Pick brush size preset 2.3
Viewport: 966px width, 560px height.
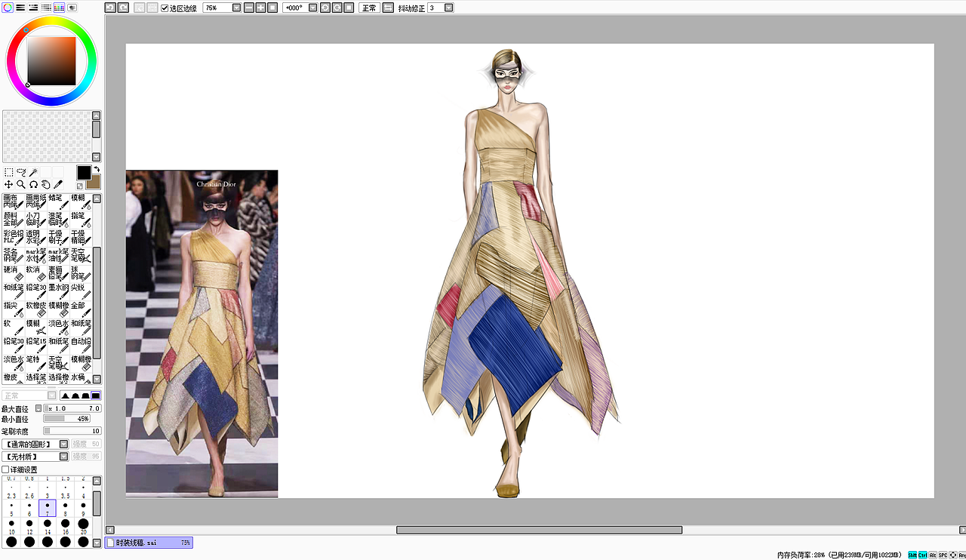tap(11, 490)
